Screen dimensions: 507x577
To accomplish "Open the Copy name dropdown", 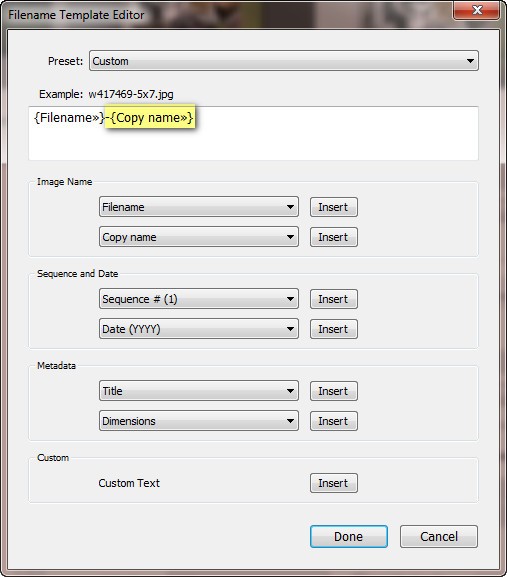I will click(199, 237).
